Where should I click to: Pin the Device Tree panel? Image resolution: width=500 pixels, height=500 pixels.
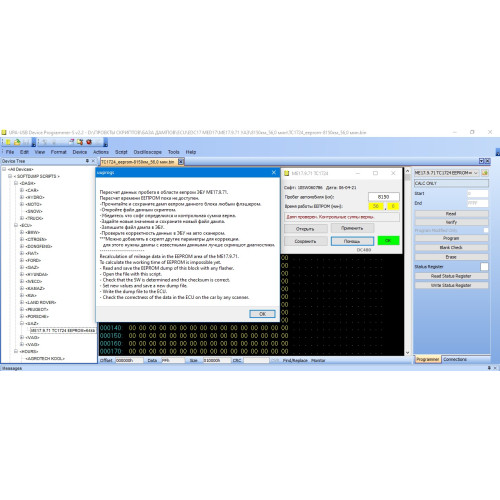[87, 161]
